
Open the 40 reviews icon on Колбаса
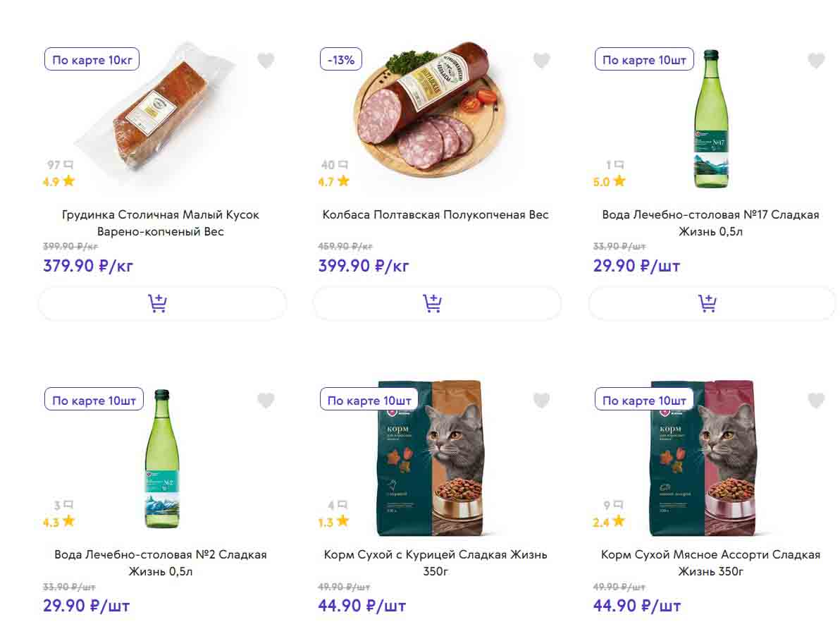coord(343,165)
